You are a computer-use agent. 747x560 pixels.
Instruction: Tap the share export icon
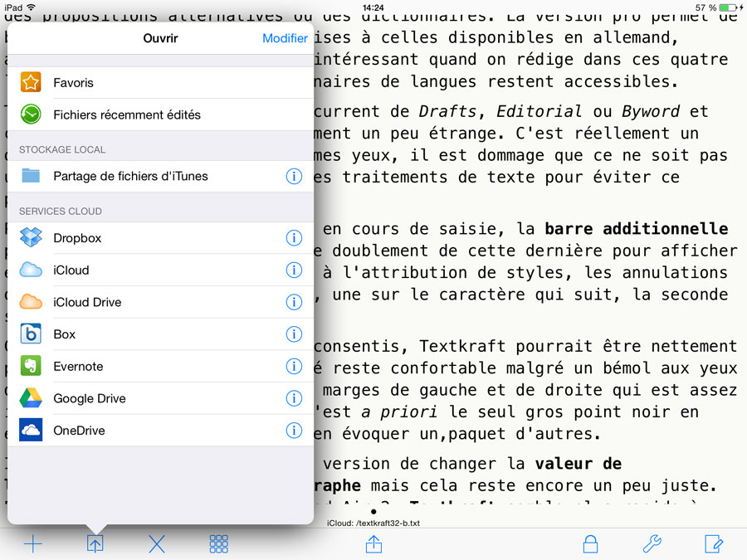coord(374,543)
